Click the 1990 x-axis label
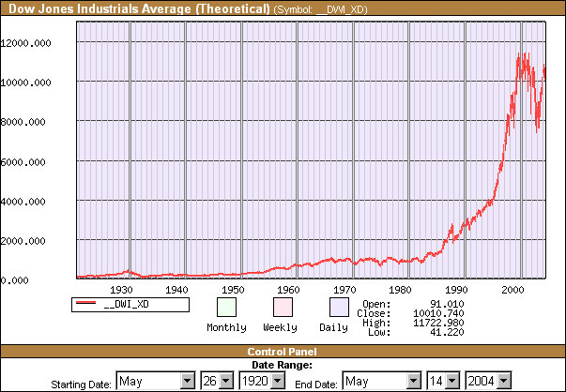This screenshot has height=392, width=566. click(x=456, y=290)
